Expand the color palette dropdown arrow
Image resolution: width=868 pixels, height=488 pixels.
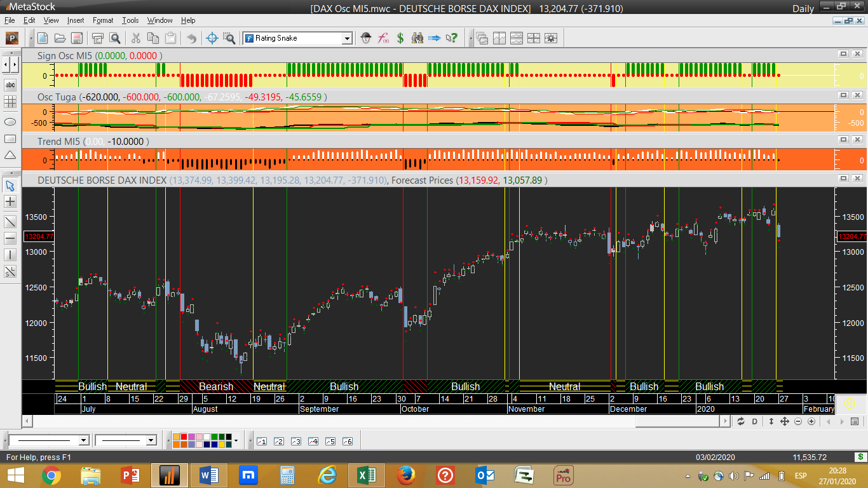[x=236, y=440]
